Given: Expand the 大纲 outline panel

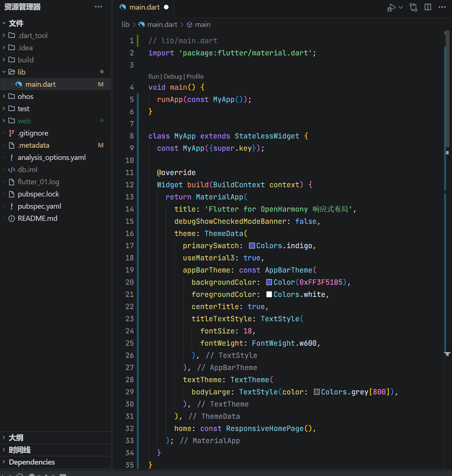Looking at the screenshot, I should click(x=55, y=438).
